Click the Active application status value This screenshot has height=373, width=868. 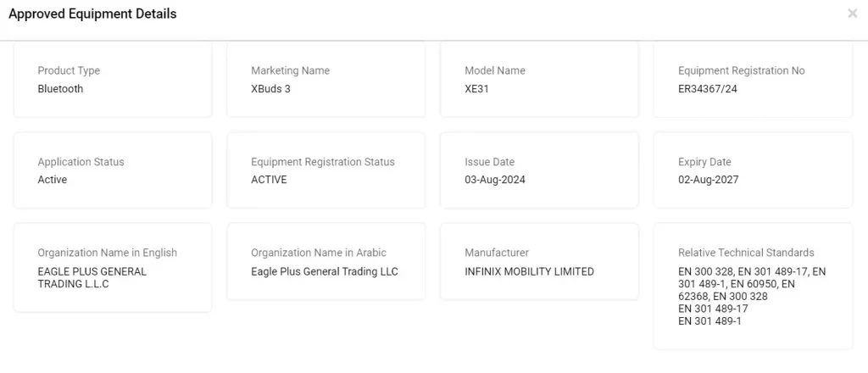coord(53,180)
